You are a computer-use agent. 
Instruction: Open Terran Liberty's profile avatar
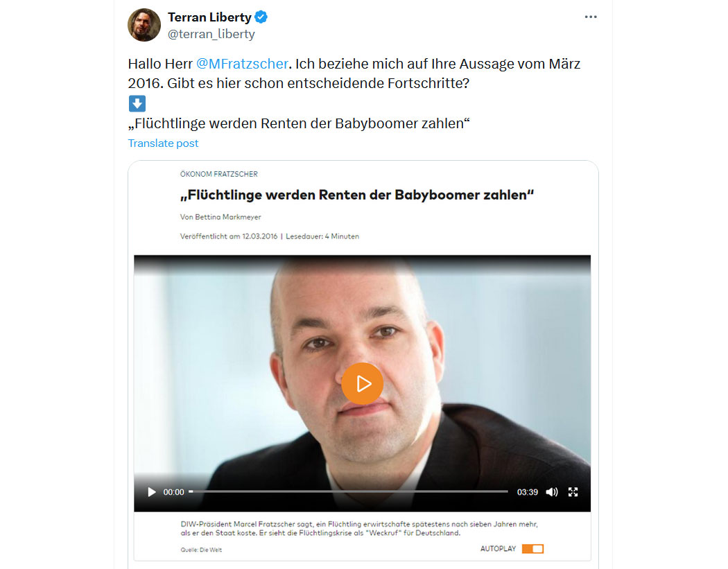tap(144, 25)
